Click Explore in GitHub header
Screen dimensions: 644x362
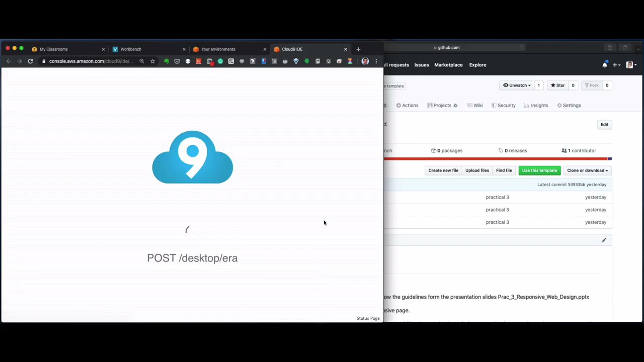click(x=477, y=65)
